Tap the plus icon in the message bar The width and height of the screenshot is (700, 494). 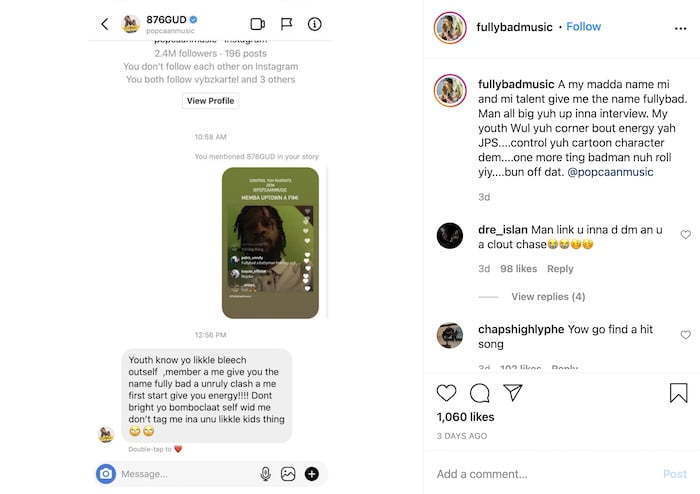(x=312, y=473)
